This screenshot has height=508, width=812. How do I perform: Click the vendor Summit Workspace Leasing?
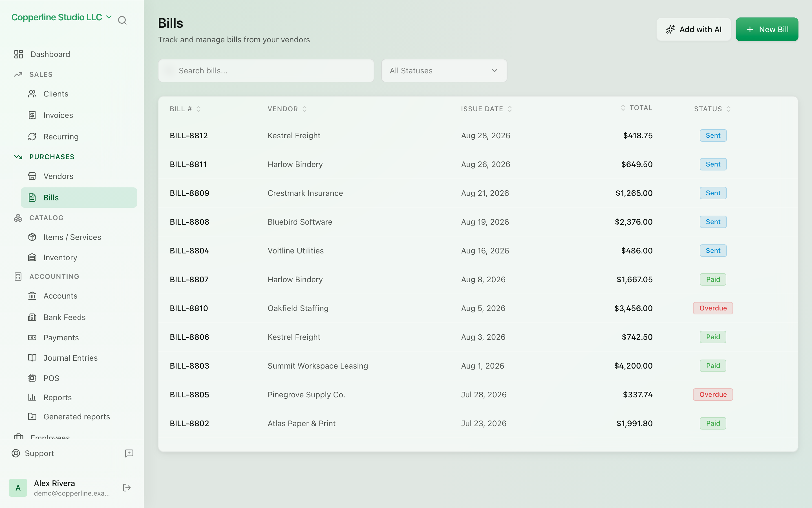[317, 366]
